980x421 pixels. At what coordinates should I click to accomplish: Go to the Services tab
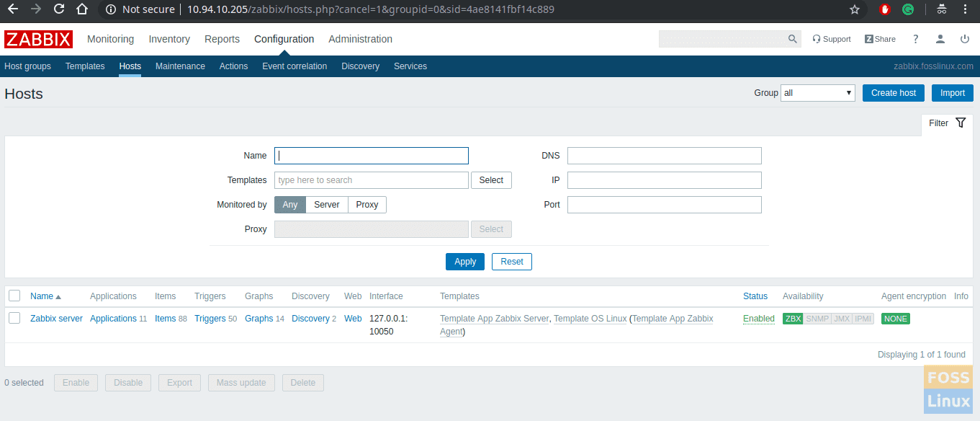coord(410,66)
